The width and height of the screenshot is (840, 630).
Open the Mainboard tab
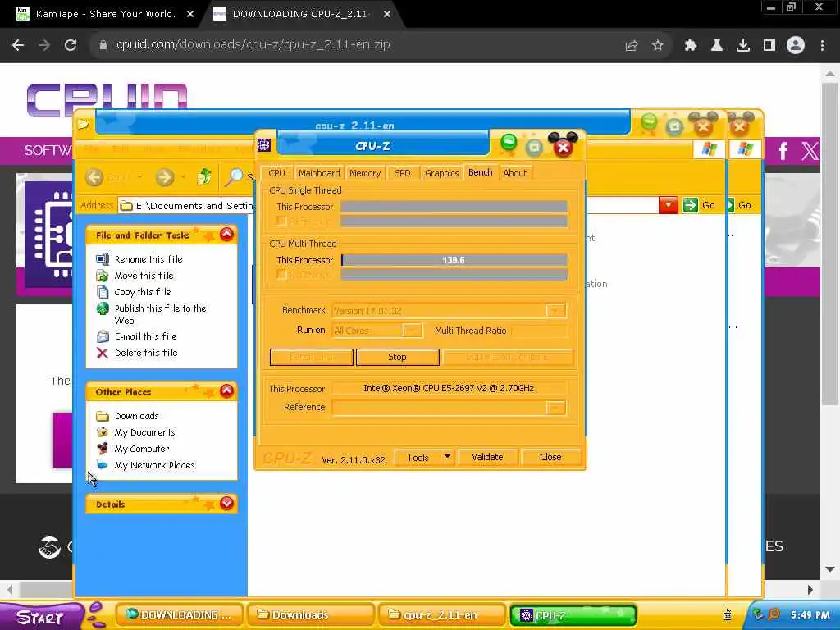(x=319, y=173)
